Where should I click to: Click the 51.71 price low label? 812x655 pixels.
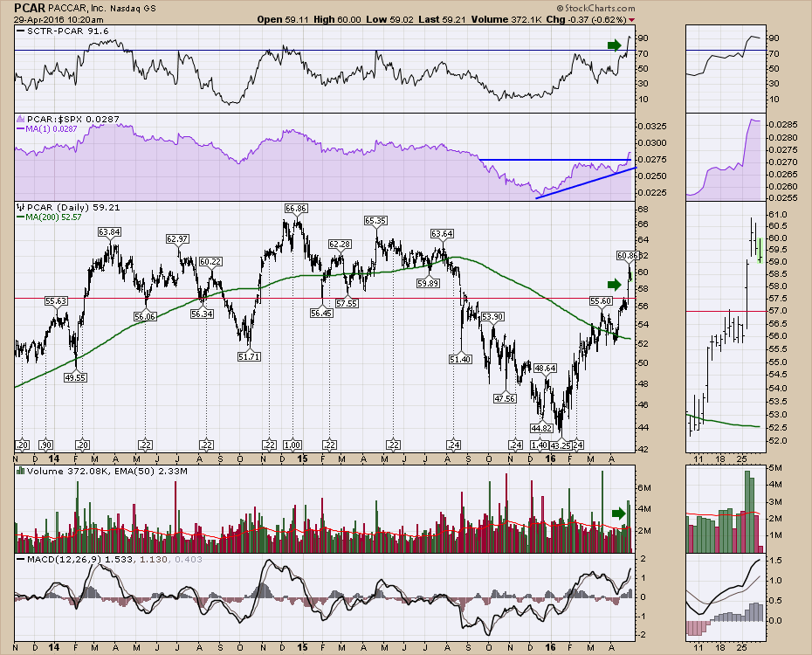point(249,356)
